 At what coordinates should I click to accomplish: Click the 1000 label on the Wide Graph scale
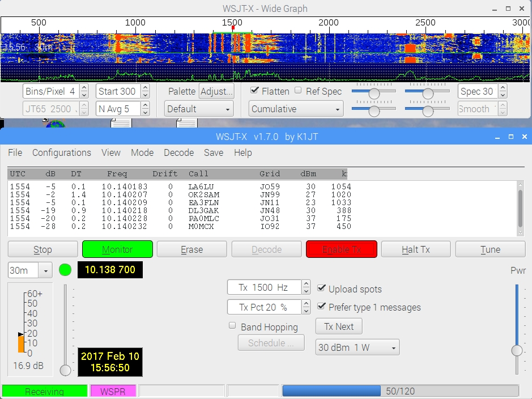point(135,23)
